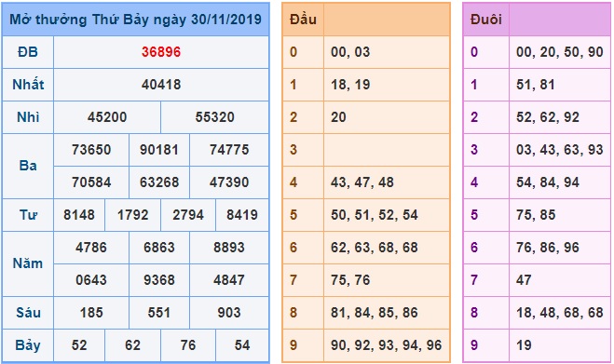Viewport: 614px width, 364px height.
Task: Select the Đuôi cell "51, 81"
Action: pos(536,84)
